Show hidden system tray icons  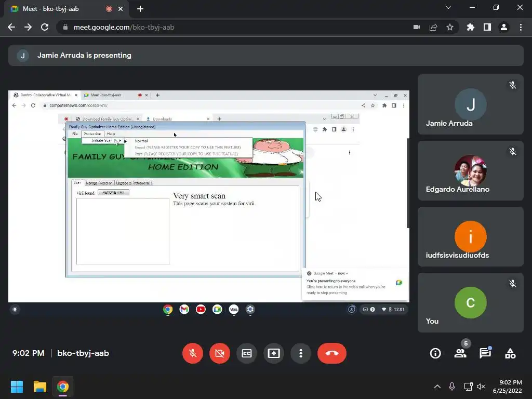point(437,387)
